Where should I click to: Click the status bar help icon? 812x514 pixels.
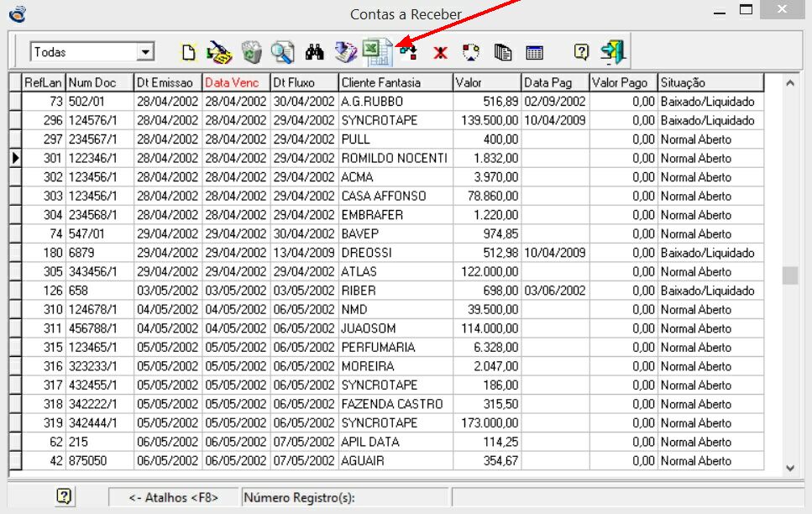point(64,497)
